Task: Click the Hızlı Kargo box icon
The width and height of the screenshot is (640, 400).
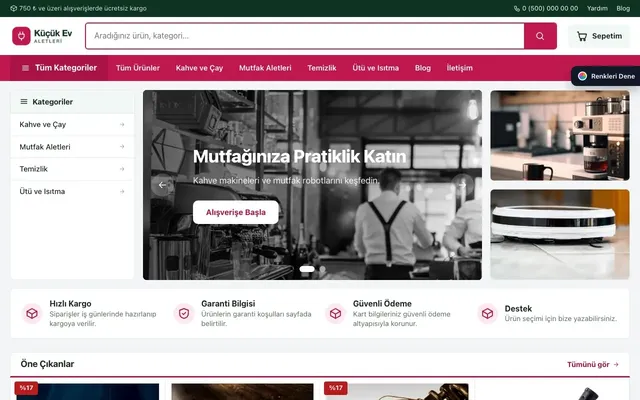Action: click(x=32, y=313)
